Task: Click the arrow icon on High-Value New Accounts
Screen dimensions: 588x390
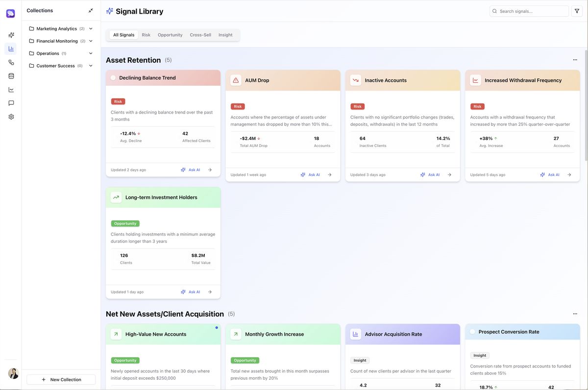Action: point(116,334)
